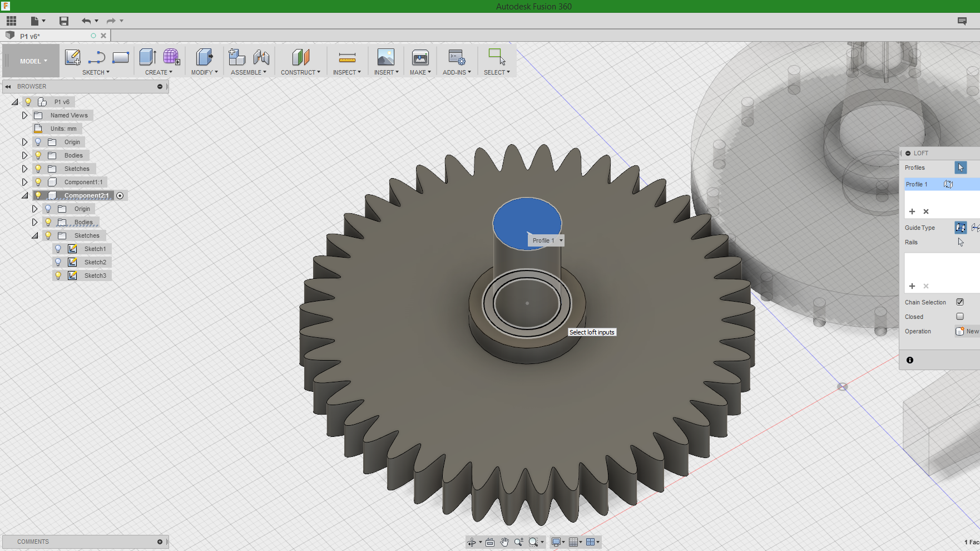Open the MODIFY menu

pyautogui.click(x=204, y=72)
